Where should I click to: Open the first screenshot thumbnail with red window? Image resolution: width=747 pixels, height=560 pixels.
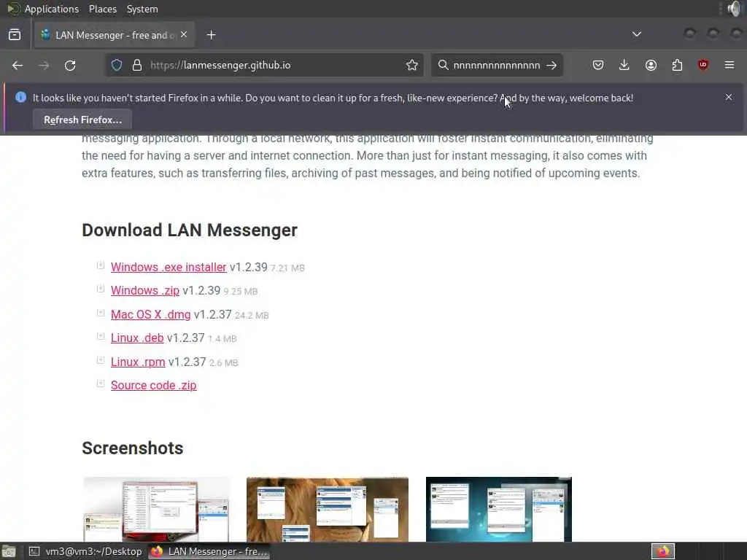point(156,509)
